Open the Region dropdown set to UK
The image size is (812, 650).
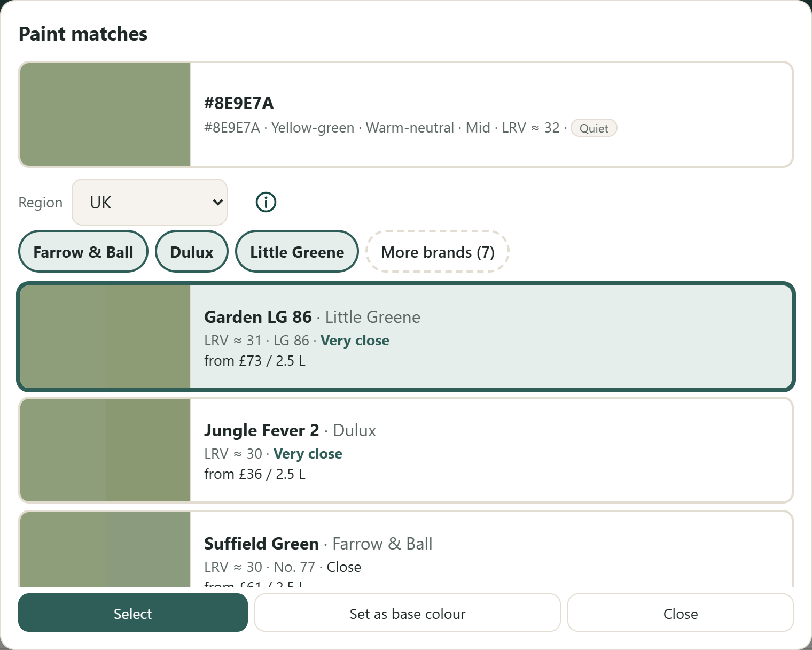point(150,202)
